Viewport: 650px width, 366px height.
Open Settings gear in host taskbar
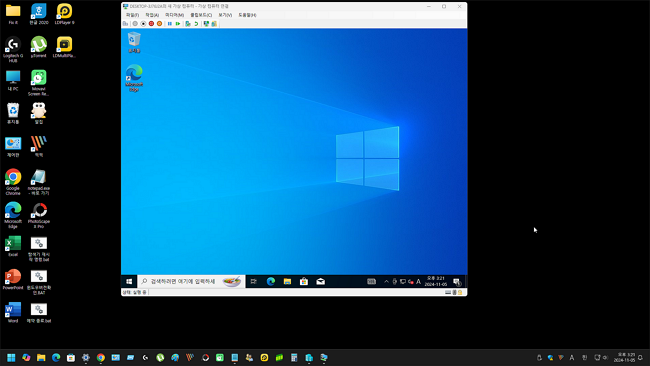pos(86,357)
